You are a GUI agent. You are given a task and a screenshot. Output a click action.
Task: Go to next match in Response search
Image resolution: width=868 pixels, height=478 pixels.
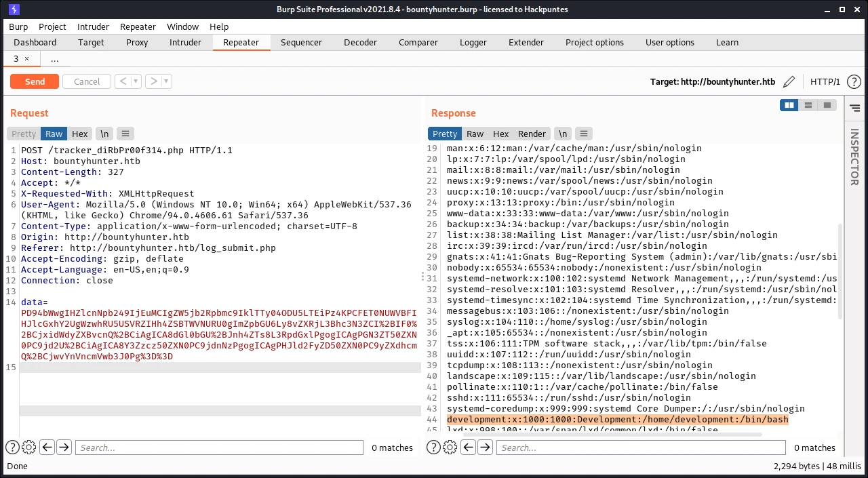coord(485,447)
